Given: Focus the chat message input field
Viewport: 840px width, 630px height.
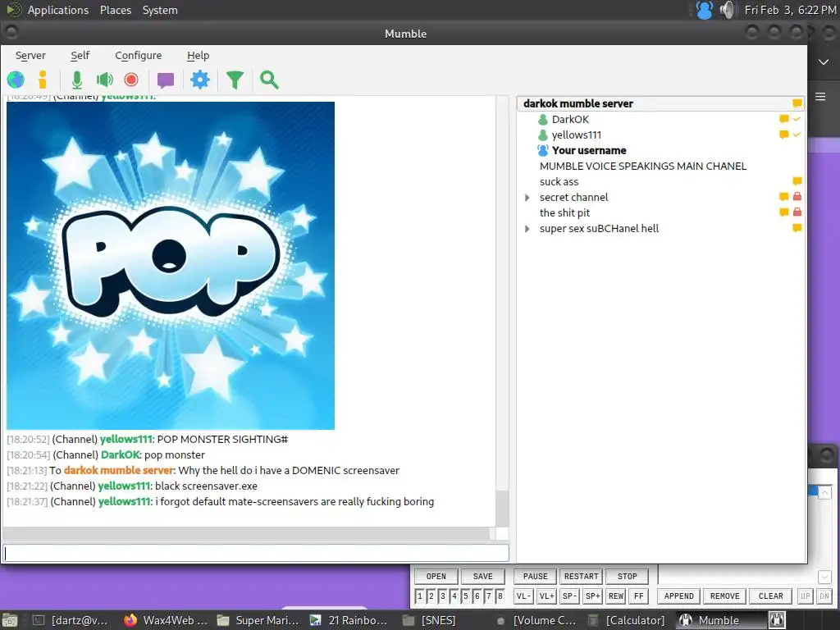Looking at the screenshot, I should pos(256,553).
